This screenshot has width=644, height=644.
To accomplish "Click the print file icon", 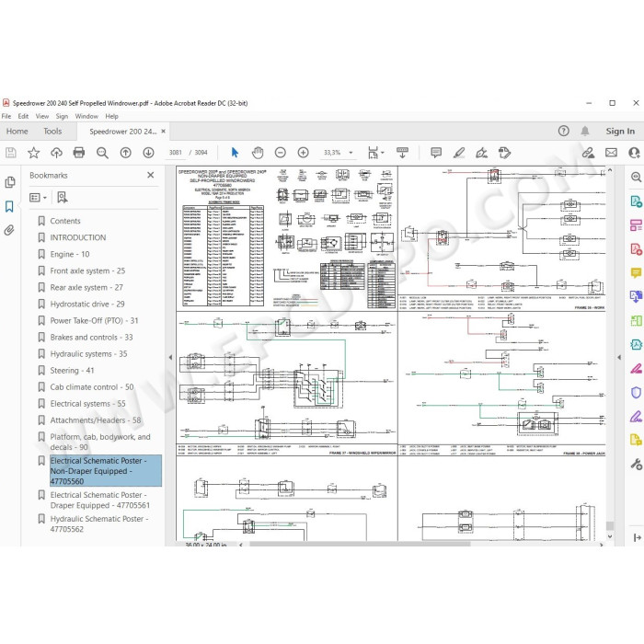I will [79, 153].
